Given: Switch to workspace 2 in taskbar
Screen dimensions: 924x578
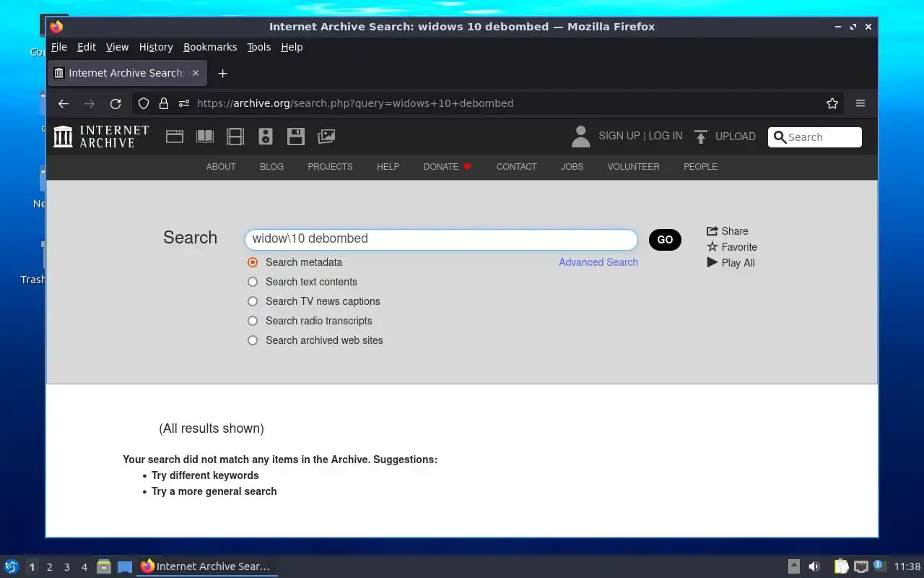Looking at the screenshot, I should 49,567.
